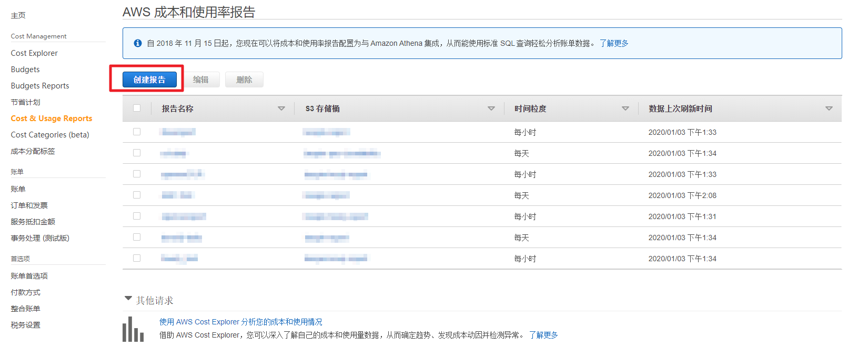868x346 pixels.
Task: Select Cost & Usage Reports menu item
Action: (x=52, y=118)
